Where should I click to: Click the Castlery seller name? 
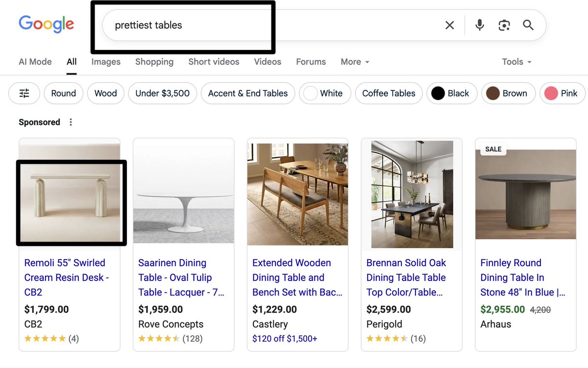pos(270,324)
